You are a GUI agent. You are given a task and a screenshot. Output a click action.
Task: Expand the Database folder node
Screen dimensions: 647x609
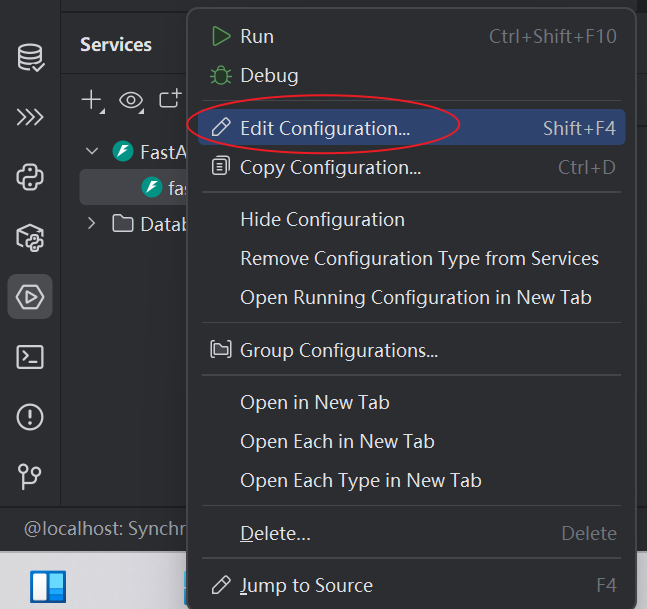91,224
